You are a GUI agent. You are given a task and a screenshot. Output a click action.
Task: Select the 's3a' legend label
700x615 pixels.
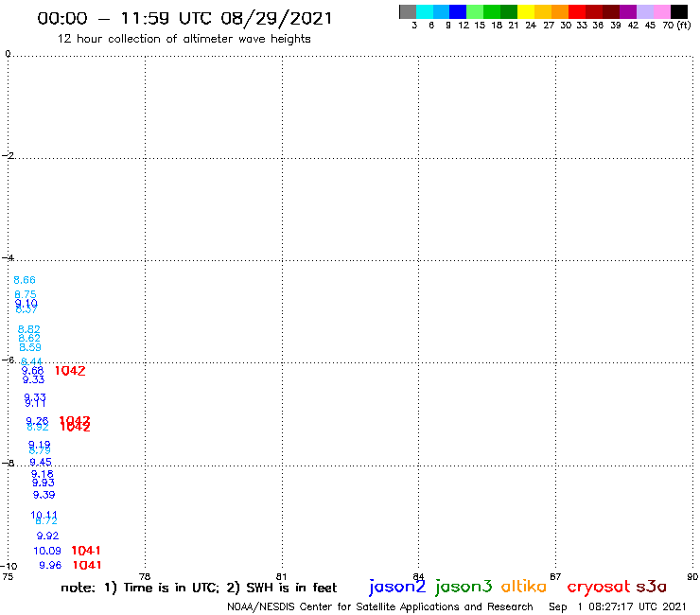(x=652, y=587)
